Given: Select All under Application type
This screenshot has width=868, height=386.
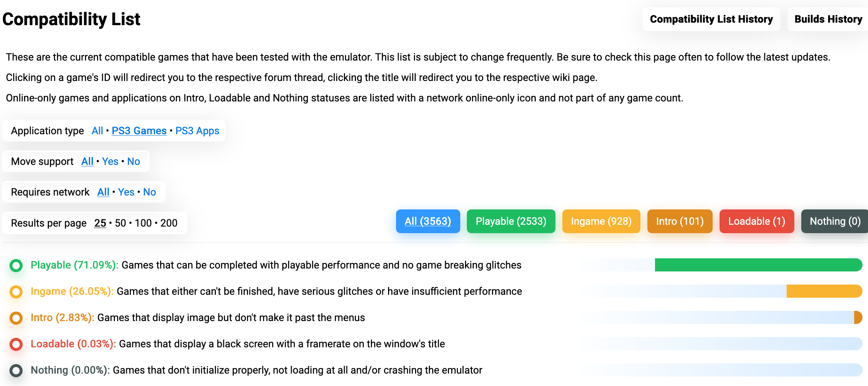Looking at the screenshot, I should [x=97, y=131].
